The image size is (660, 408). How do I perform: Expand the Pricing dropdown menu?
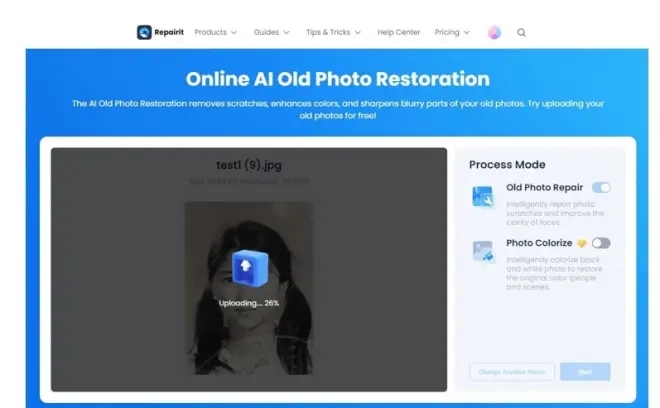point(452,32)
